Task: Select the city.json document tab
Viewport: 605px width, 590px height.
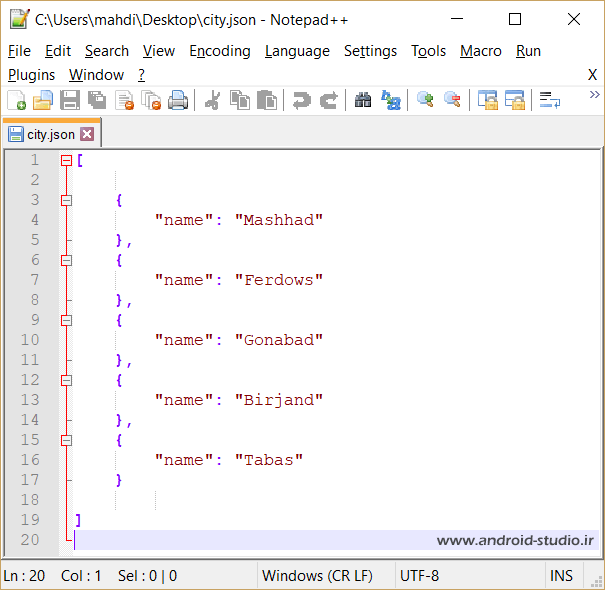Action: pyautogui.click(x=51, y=134)
